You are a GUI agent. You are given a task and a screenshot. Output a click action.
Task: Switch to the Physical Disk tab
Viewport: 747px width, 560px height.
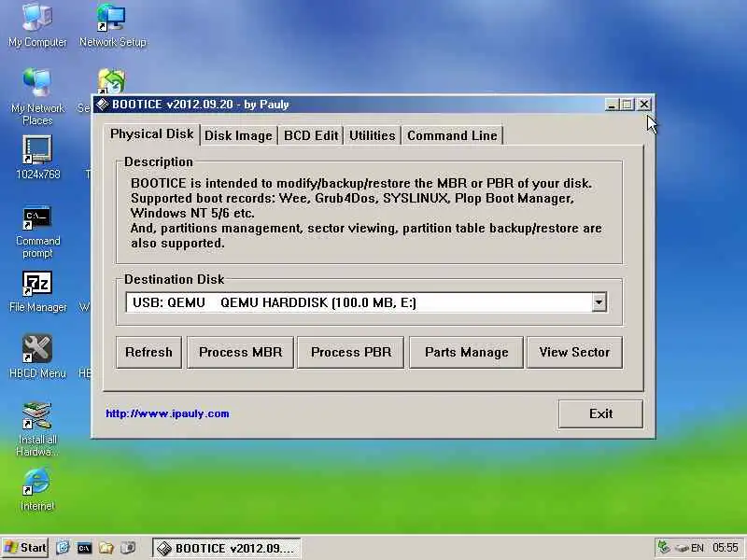click(x=152, y=134)
